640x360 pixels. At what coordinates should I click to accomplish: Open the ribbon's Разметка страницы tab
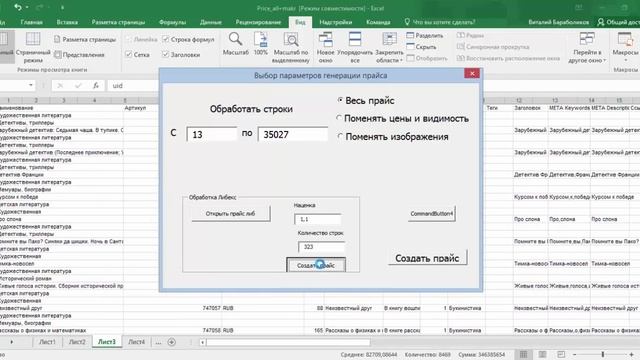118,22
